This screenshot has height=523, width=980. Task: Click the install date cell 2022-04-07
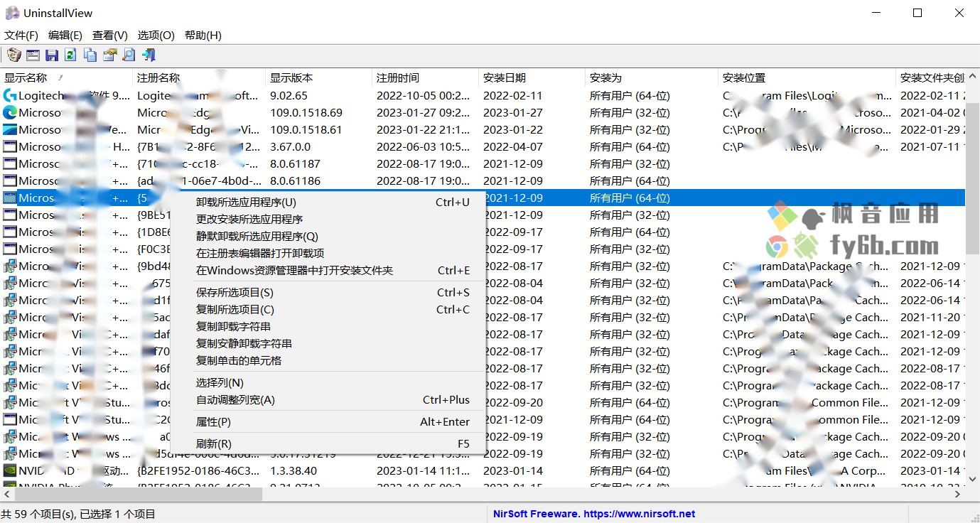512,146
